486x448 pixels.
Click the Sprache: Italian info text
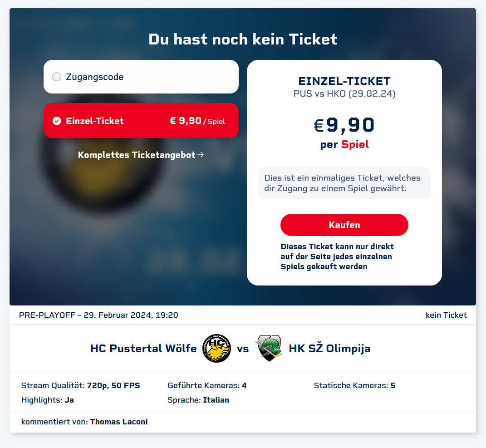[198, 400]
